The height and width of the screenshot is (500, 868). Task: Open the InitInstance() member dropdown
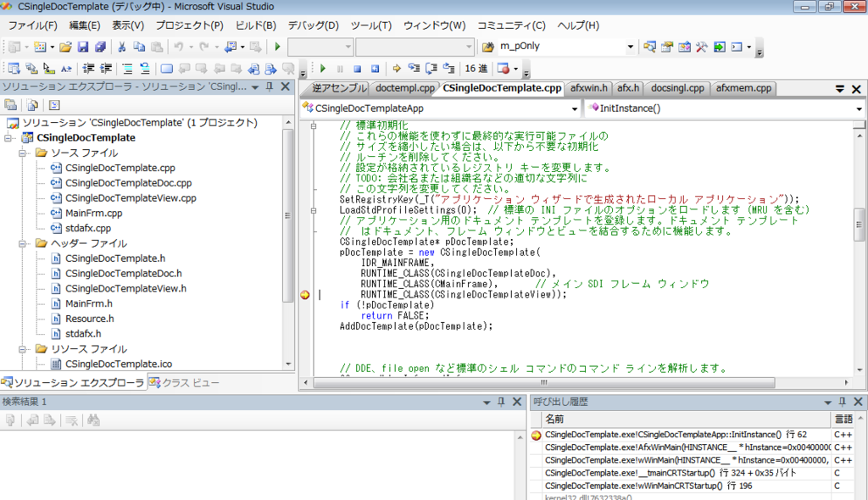coord(859,108)
